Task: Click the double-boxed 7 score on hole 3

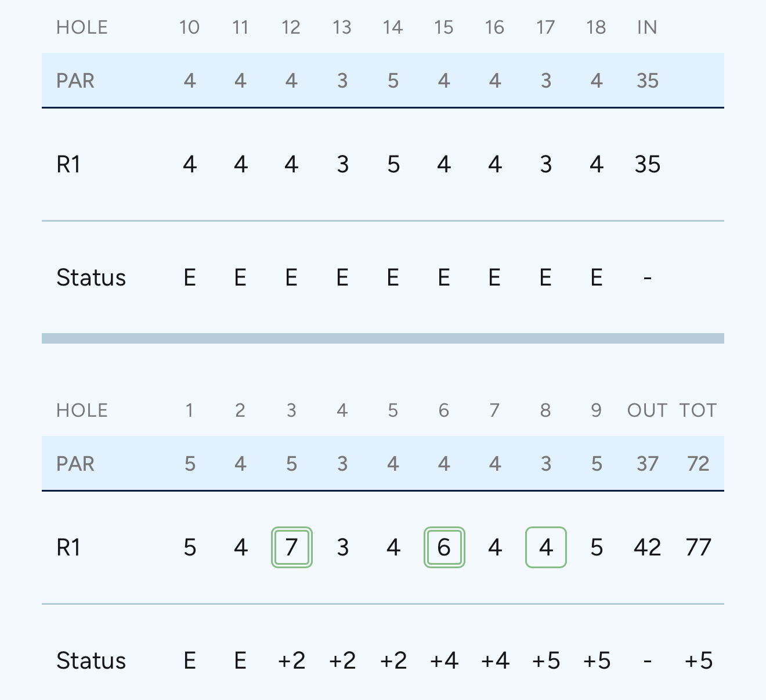Action: coord(292,547)
